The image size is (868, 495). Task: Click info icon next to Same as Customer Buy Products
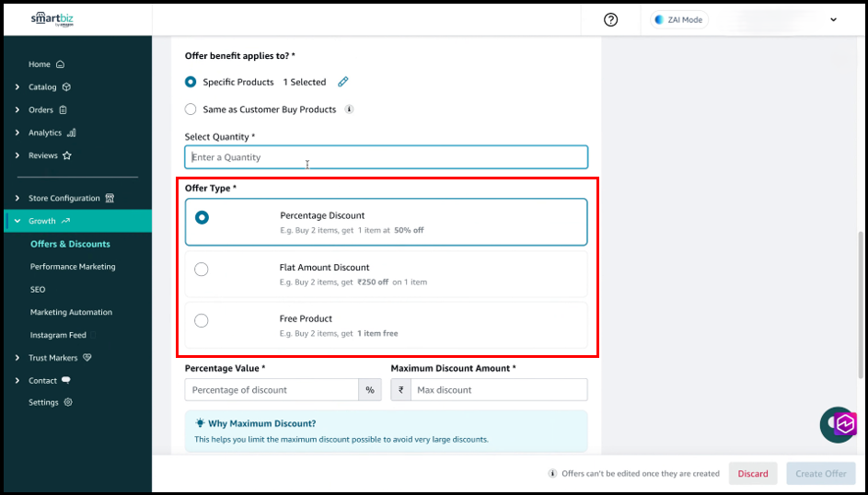(349, 109)
